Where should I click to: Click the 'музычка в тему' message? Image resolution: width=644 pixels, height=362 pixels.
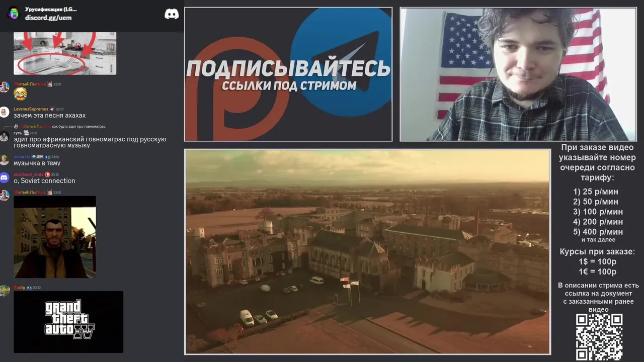coord(37,163)
